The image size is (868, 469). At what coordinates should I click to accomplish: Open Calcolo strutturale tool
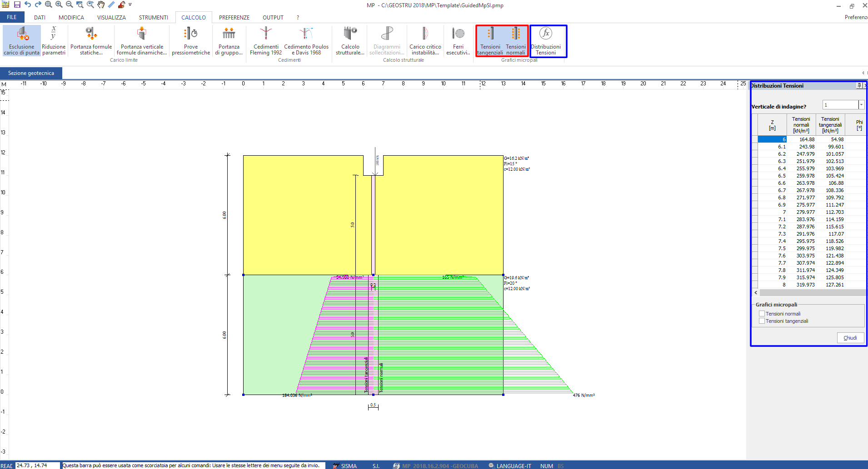point(350,41)
